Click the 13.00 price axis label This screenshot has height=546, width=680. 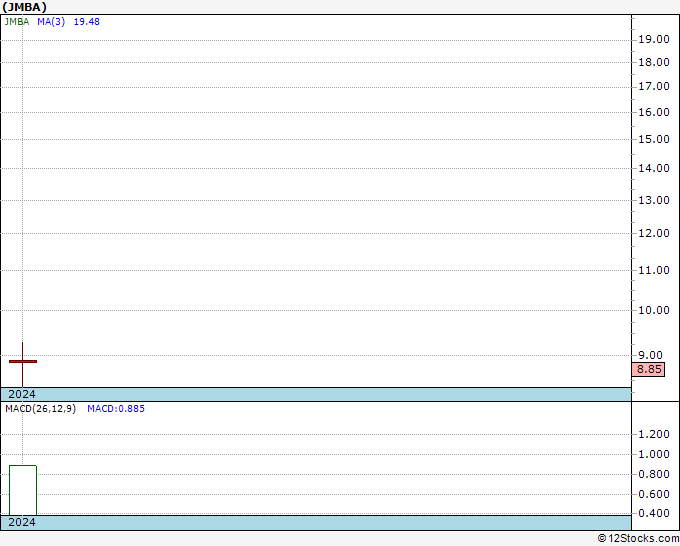pos(654,200)
